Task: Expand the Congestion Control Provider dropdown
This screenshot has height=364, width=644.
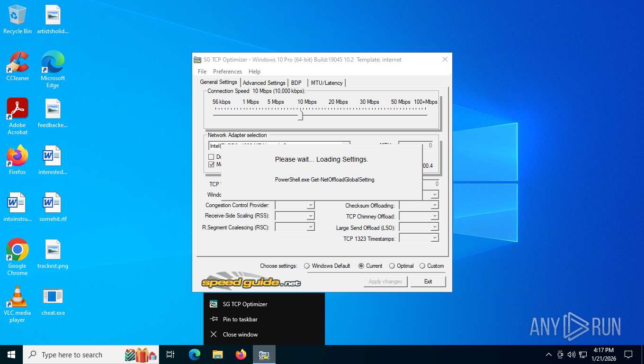Action: pyautogui.click(x=311, y=205)
